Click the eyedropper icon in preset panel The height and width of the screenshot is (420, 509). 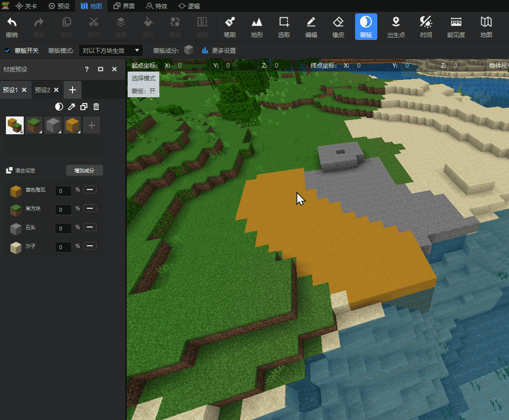[72, 107]
